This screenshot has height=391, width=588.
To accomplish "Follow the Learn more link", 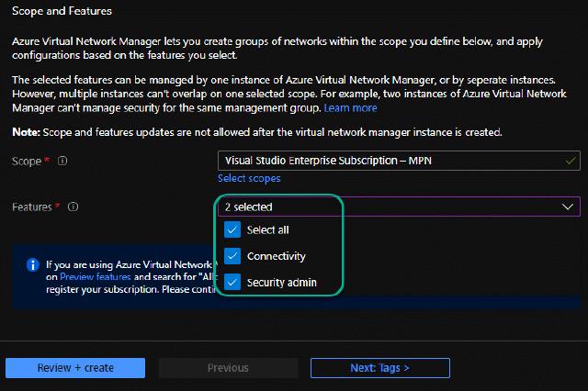I will point(350,108).
